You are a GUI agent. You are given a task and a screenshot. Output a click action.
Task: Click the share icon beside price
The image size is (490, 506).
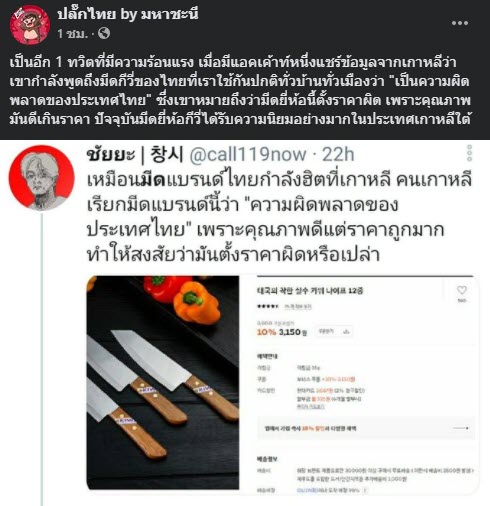point(347,332)
